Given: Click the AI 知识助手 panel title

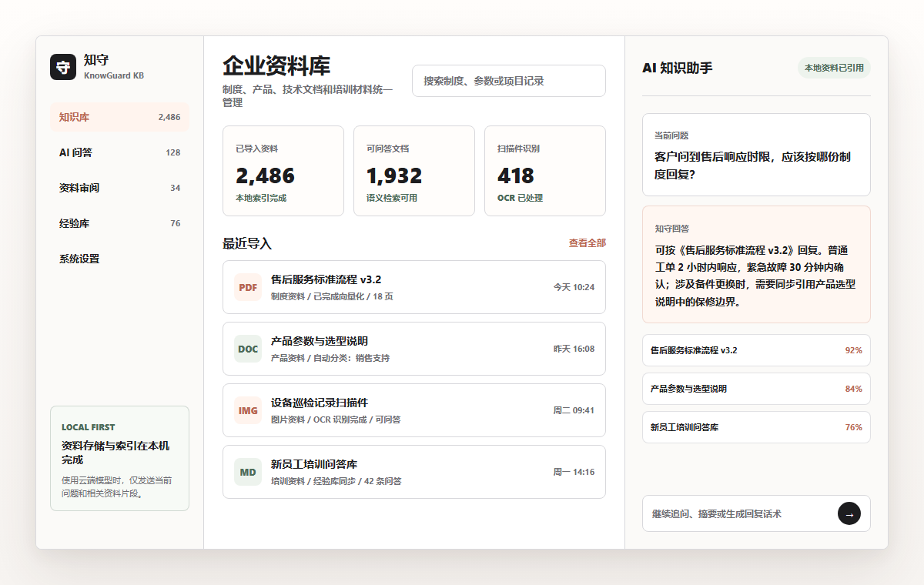Looking at the screenshot, I should tap(678, 68).
